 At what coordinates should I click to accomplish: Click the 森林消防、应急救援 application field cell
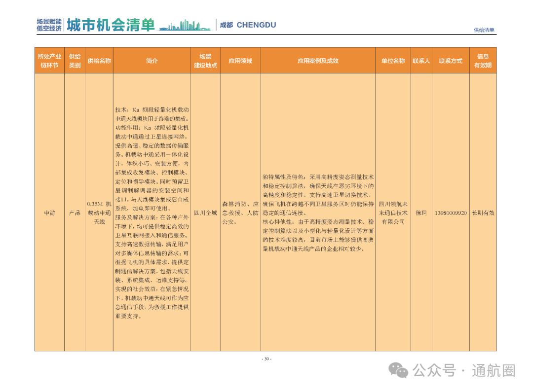[x=240, y=213]
